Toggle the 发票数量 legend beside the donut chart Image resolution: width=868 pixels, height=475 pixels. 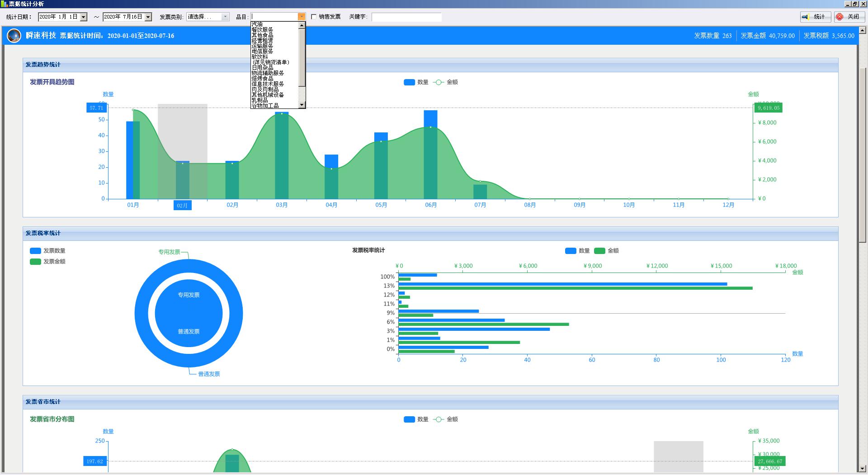(x=47, y=251)
